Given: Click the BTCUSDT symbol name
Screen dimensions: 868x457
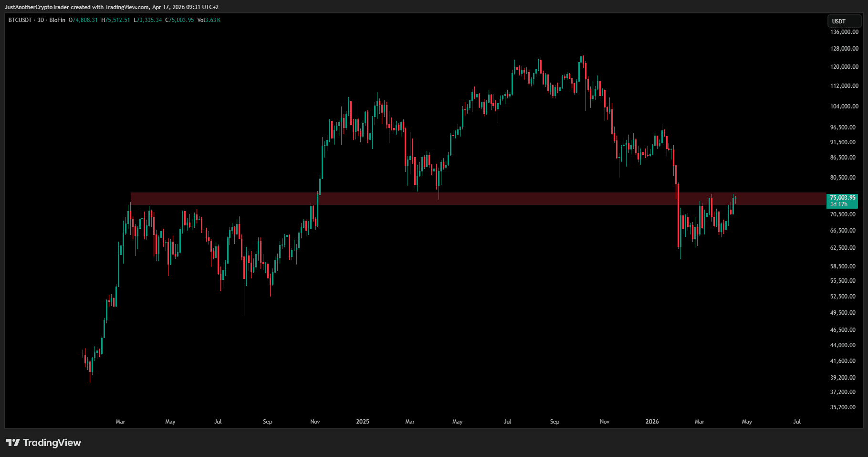Looking at the screenshot, I should (20, 20).
